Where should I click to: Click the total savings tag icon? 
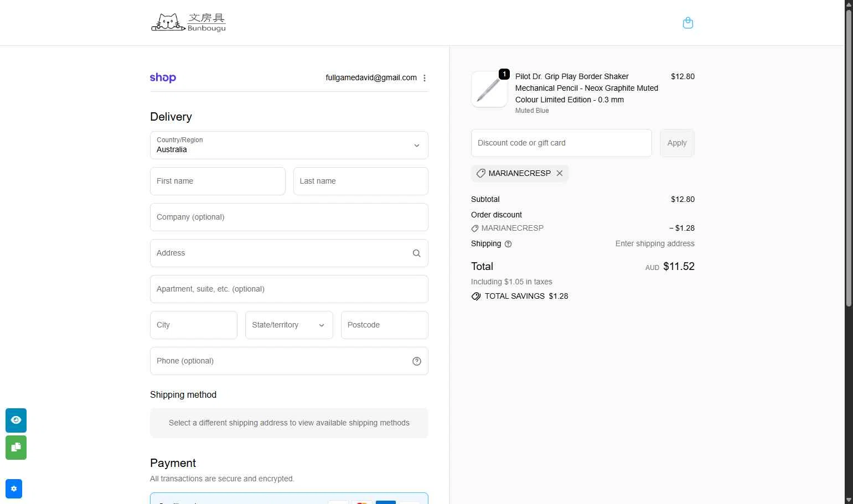[x=476, y=297]
